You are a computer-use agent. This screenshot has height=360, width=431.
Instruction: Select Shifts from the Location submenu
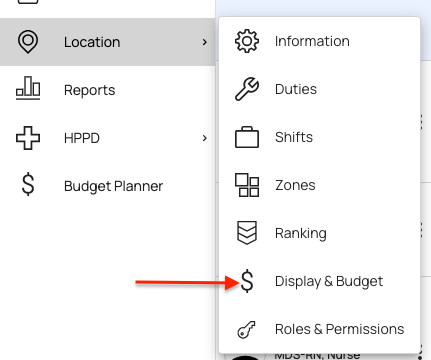[319, 137]
